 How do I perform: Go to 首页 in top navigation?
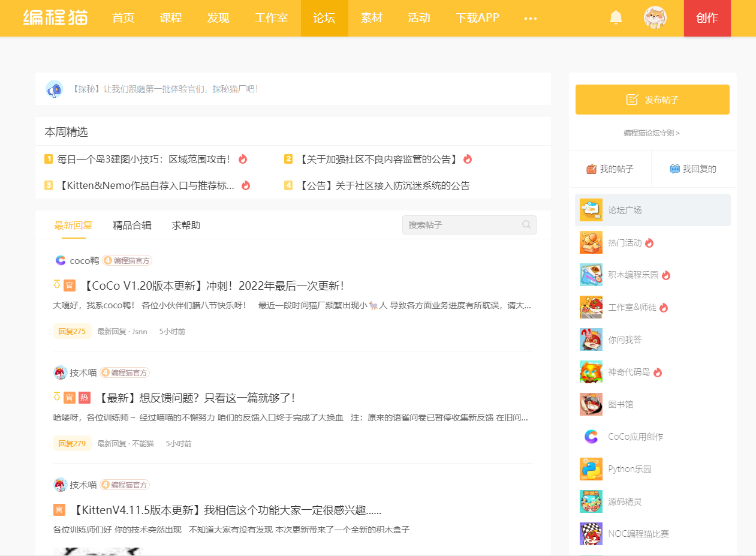124,17
